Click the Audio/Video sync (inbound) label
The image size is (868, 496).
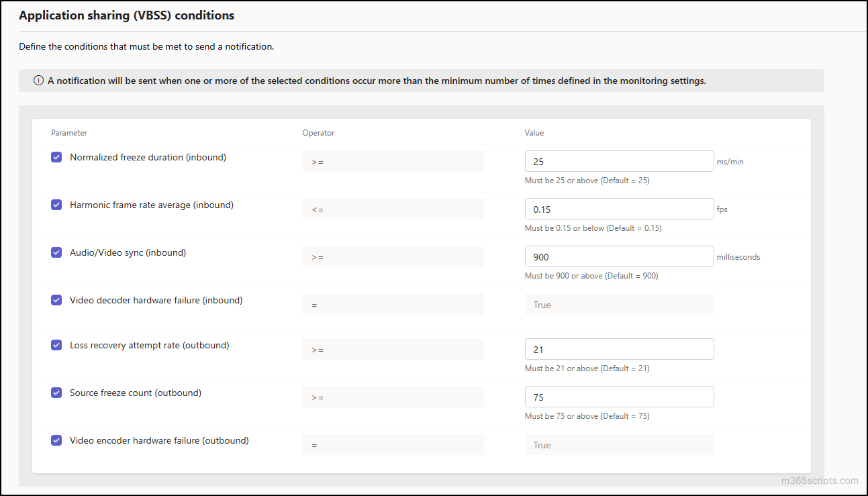pyautogui.click(x=128, y=253)
